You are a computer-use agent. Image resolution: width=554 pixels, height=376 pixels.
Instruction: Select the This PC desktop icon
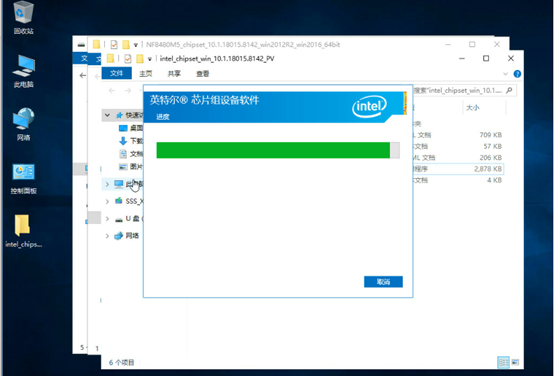pyautogui.click(x=23, y=71)
